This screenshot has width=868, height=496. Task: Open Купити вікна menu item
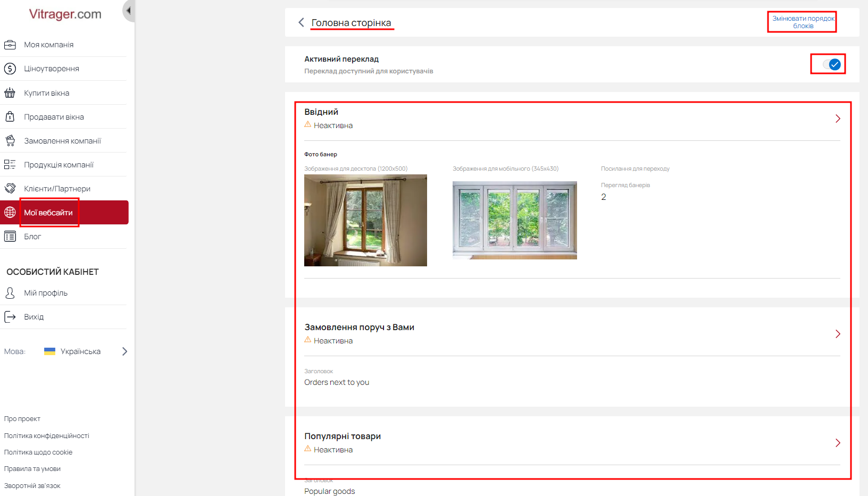click(x=64, y=93)
